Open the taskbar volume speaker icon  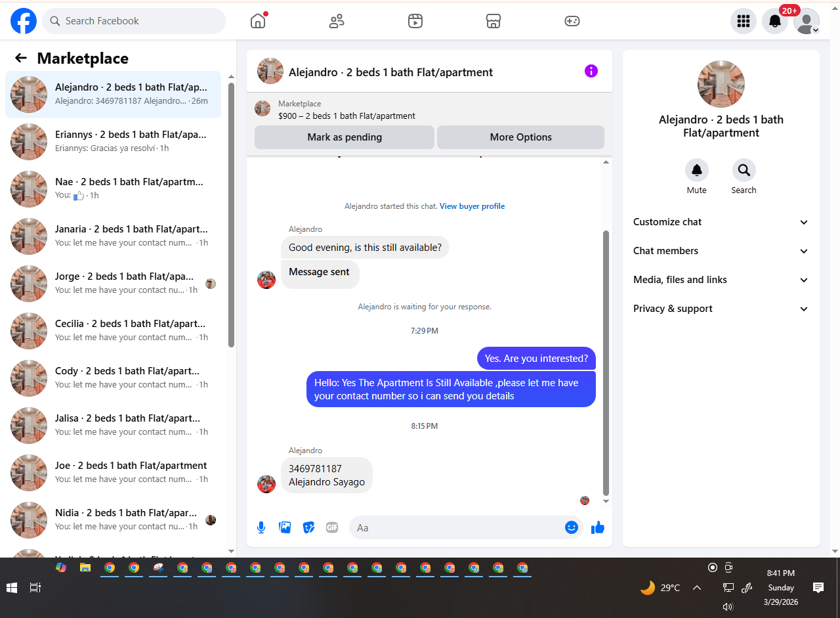(x=727, y=607)
